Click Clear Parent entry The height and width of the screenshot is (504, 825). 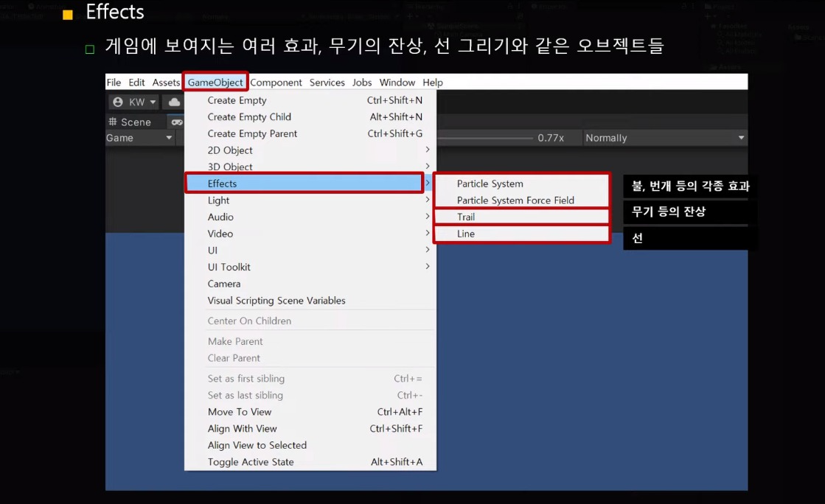pyautogui.click(x=310, y=358)
